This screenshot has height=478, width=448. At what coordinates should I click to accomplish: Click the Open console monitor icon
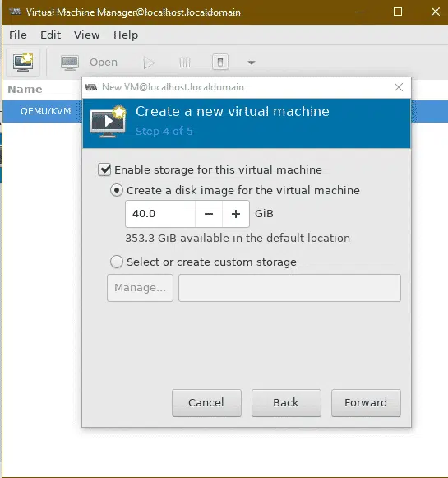pos(70,63)
